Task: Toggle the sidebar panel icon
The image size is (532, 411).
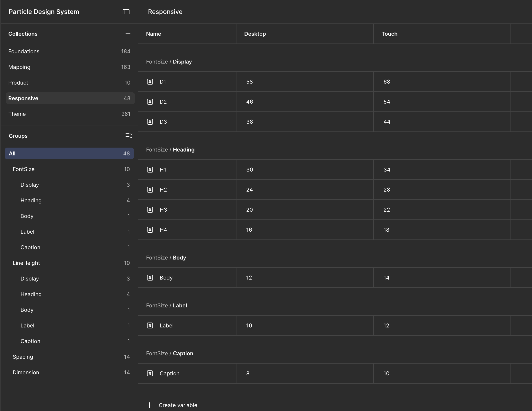Action: (x=126, y=12)
